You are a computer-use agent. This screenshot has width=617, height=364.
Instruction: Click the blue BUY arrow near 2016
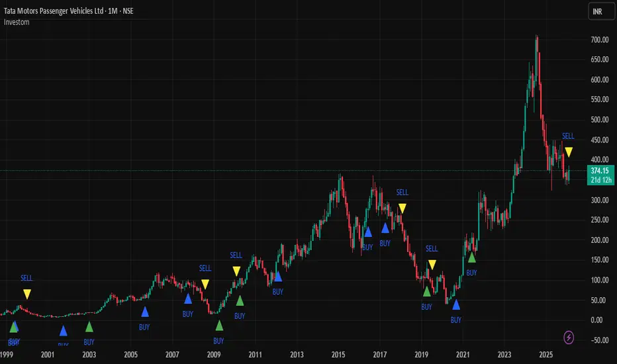[x=368, y=232]
